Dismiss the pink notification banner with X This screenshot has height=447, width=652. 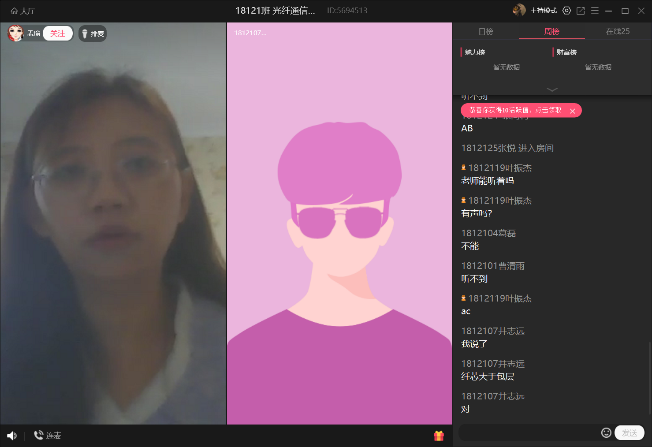tap(572, 111)
